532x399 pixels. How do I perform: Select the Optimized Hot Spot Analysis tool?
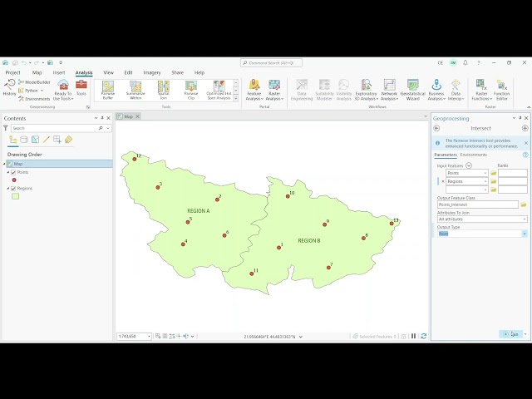219,91
